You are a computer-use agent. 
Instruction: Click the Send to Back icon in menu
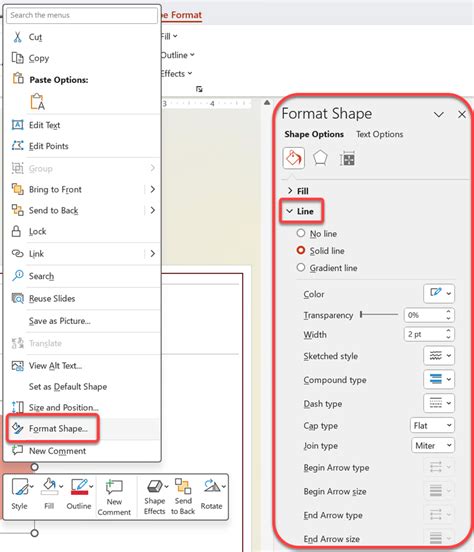click(x=17, y=210)
